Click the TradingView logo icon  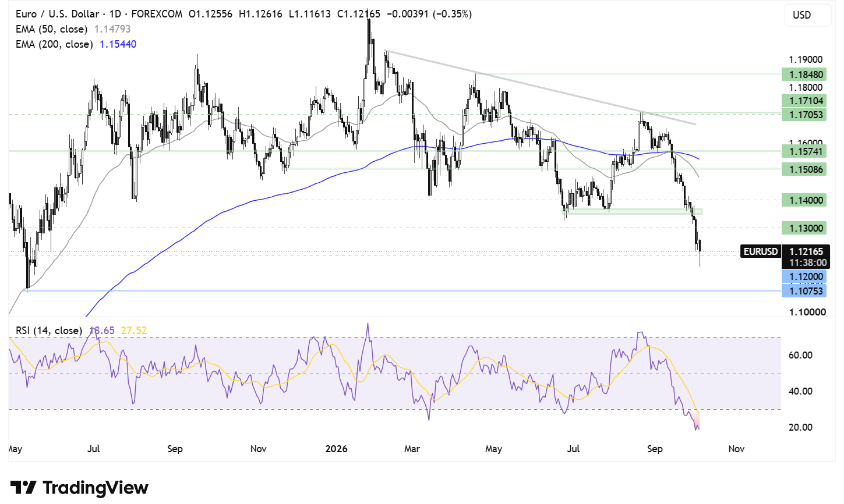[24, 487]
